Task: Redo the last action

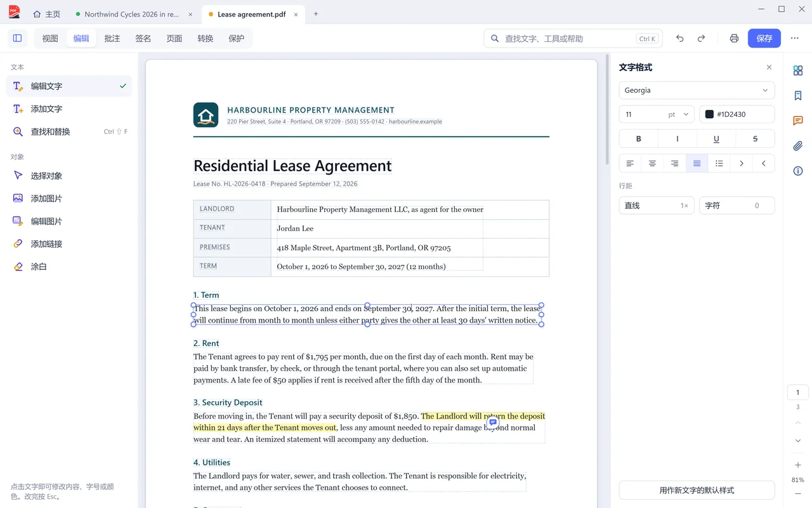Action: (x=701, y=38)
